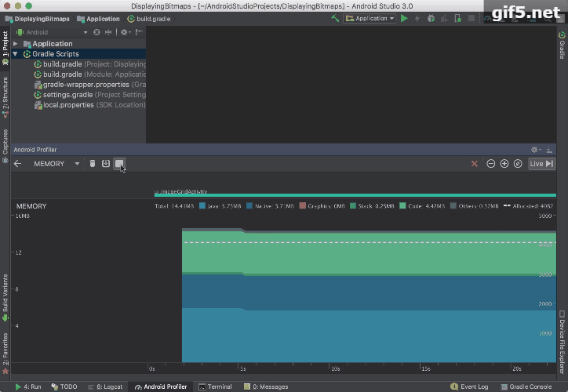The height and width of the screenshot is (392, 568).
Task: Click the Collapse All icon in Project panel
Action: pos(108,32)
